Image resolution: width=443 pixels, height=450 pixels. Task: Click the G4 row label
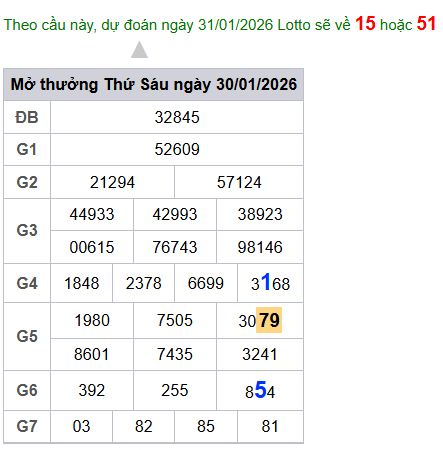click(27, 283)
